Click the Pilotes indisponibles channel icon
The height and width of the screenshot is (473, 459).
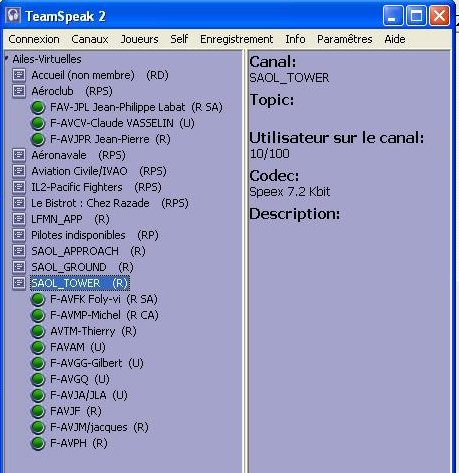[x=19, y=235]
